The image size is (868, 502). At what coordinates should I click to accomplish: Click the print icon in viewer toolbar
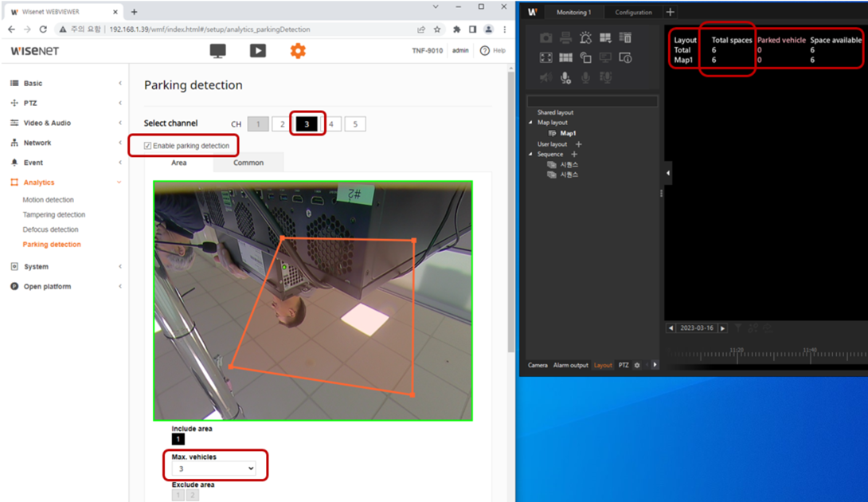pyautogui.click(x=565, y=38)
